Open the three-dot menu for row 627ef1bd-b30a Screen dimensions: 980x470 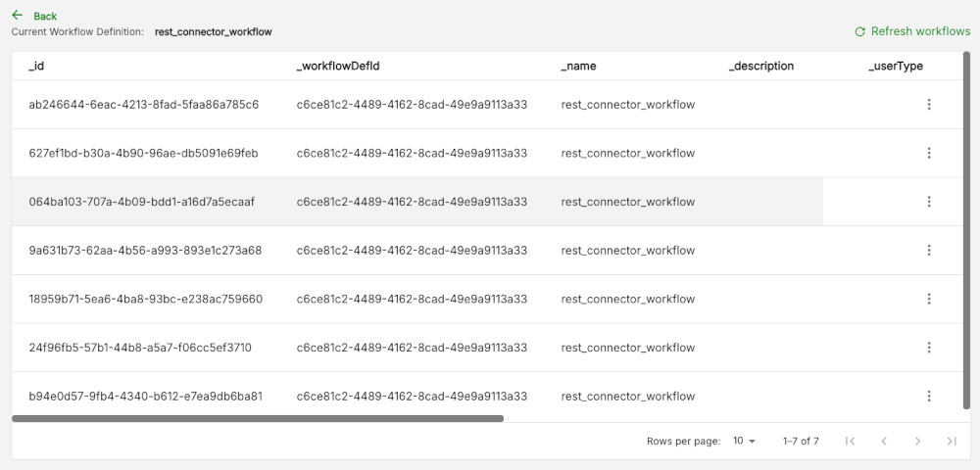(x=929, y=153)
